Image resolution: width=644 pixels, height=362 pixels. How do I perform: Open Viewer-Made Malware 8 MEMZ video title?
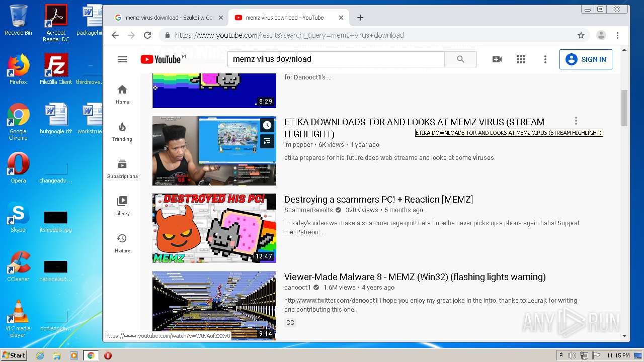click(x=415, y=277)
